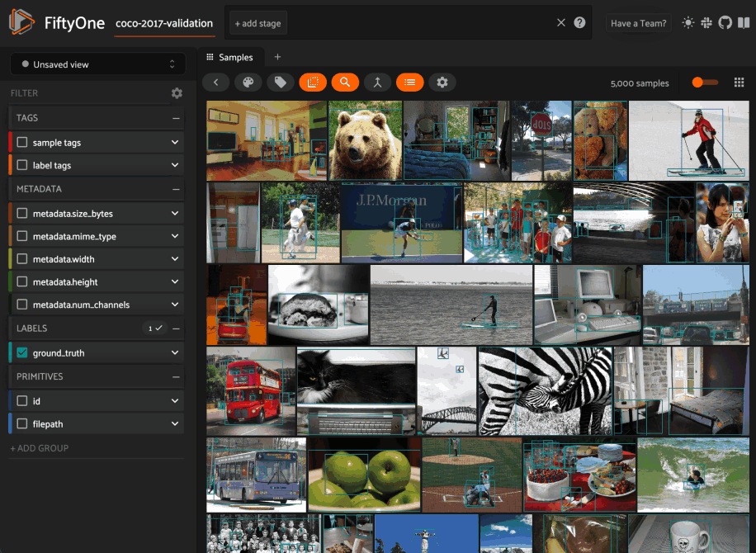This screenshot has height=553, width=756.
Task: Open the Unsaved view selector
Action: tap(98, 64)
